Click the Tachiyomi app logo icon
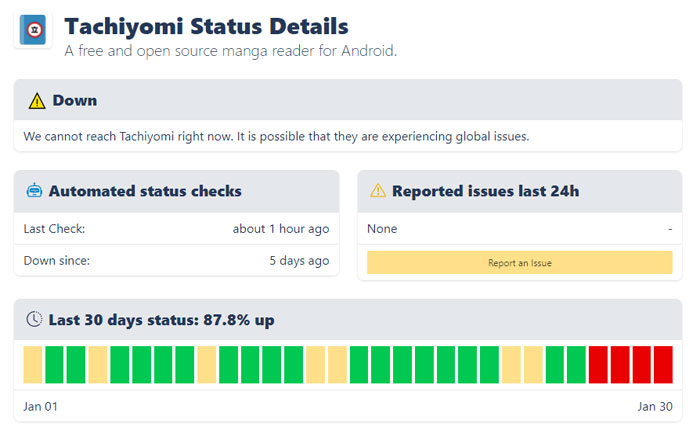This screenshot has height=430, width=700. tap(35, 30)
